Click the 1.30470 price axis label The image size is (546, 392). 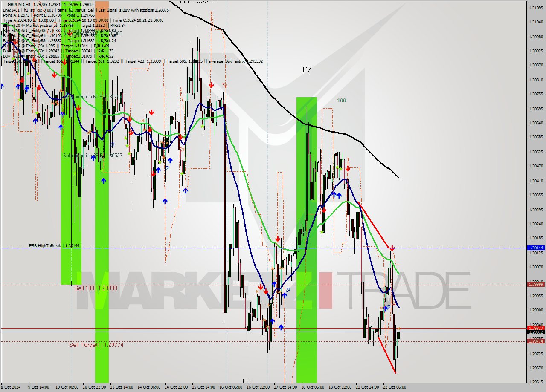pyautogui.click(x=535, y=166)
